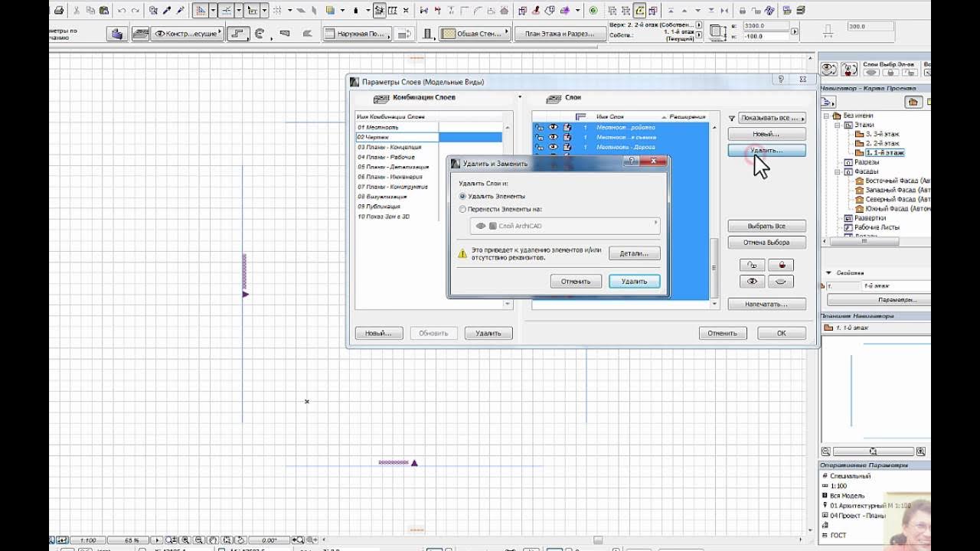
Task: Click the Cut scissors icon
Action: pos(76,11)
